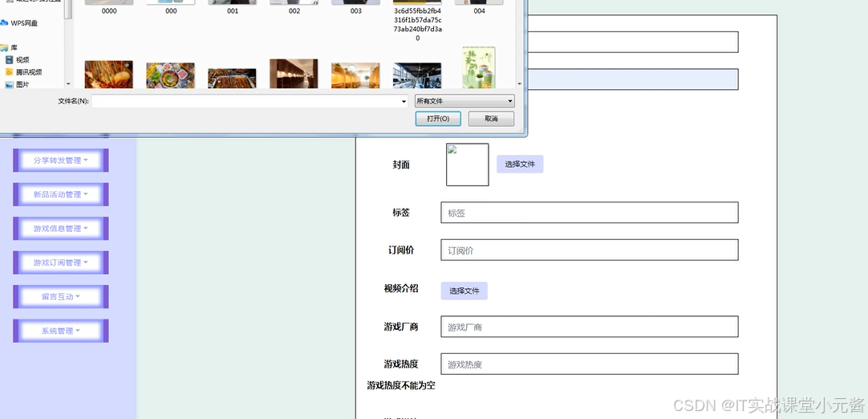Expand the 游戏信息管理 sidebar menu
This screenshot has height=419, width=868.
point(61,228)
